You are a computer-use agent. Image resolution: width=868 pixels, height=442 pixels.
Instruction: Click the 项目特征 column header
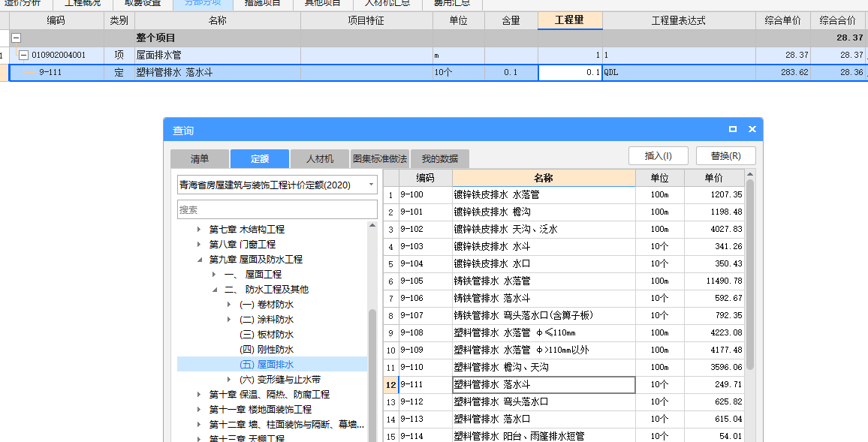point(366,20)
